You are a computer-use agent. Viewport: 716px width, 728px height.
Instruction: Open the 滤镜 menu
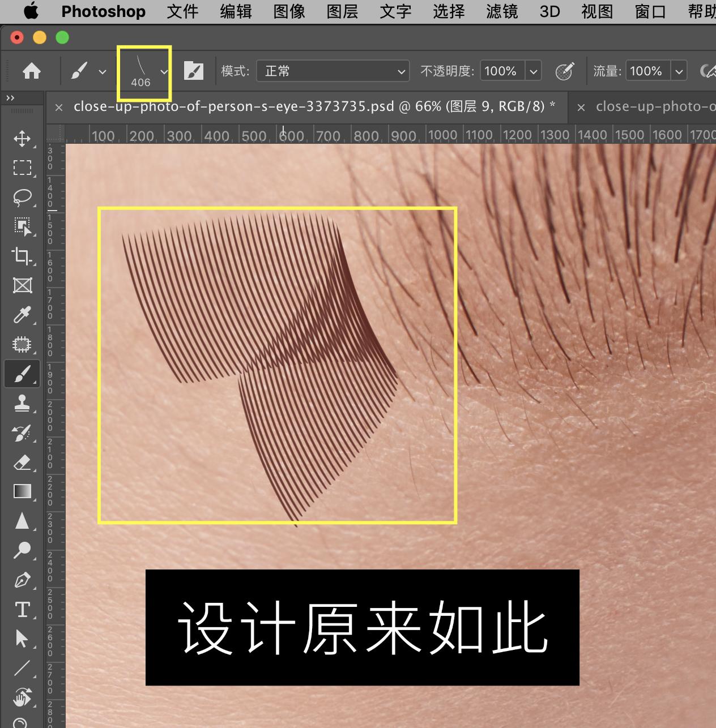tap(501, 11)
